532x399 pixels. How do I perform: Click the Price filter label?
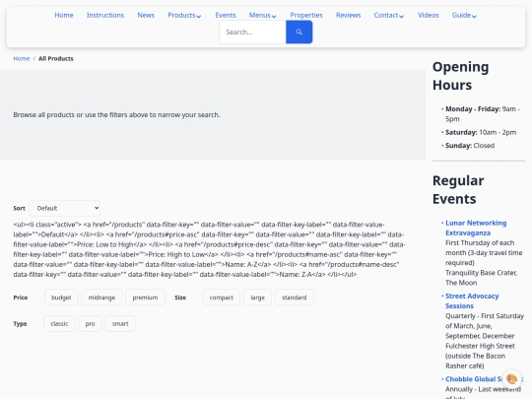pyautogui.click(x=21, y=298)
